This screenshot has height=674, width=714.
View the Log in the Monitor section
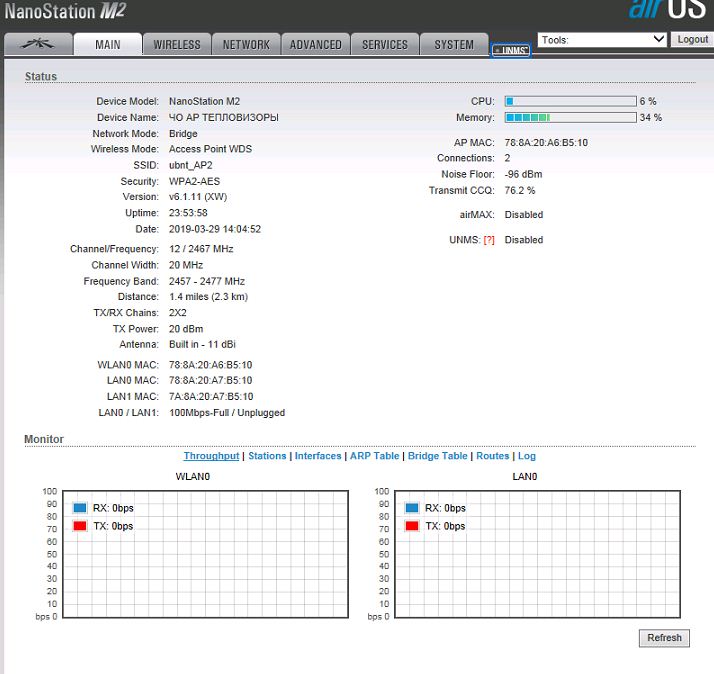527,456
